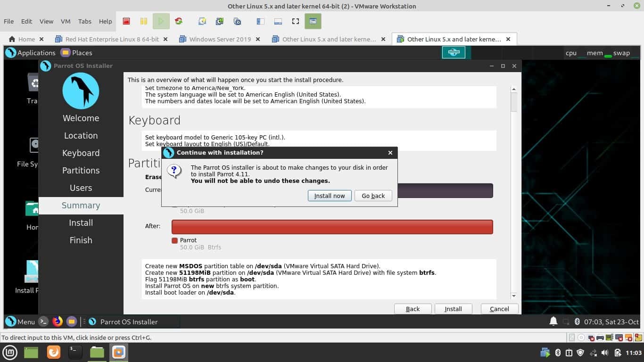Select the Welcome step in the installer sidebar
Screen dimensions: 644x362
click(x=81, y=118)
